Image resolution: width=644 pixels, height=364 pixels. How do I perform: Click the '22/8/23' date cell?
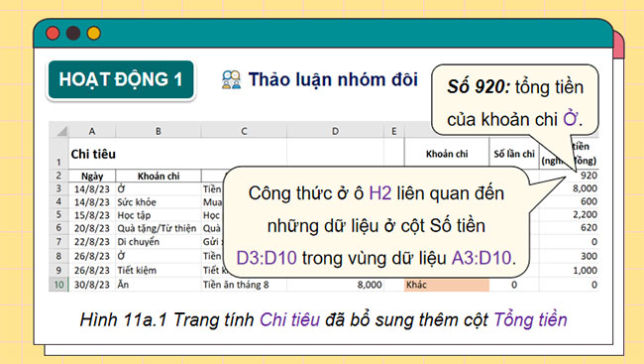pyautogui.click(x=92, y=242)
